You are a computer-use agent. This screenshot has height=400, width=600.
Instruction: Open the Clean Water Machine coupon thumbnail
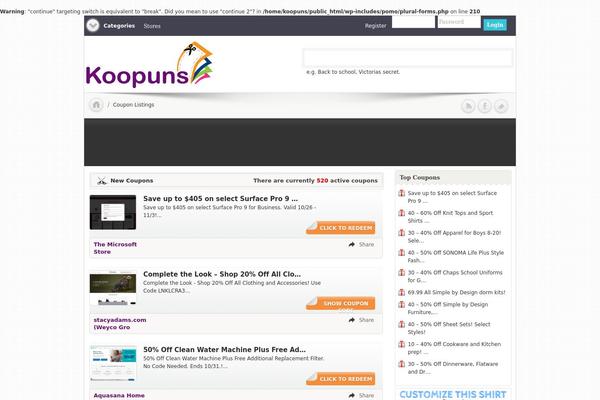point(113,363)
